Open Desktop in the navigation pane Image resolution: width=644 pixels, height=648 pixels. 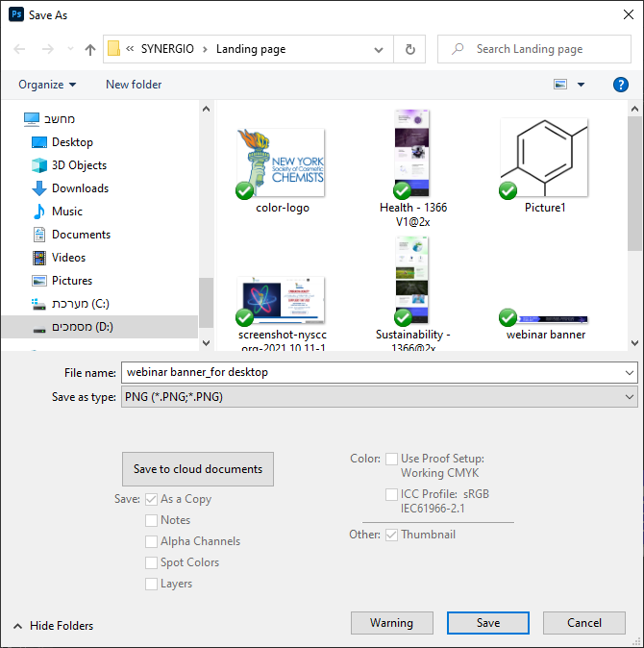tap(62, 142)
